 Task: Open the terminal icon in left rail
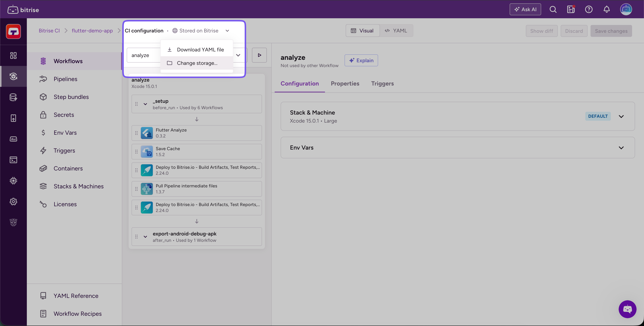click(13, 160)
